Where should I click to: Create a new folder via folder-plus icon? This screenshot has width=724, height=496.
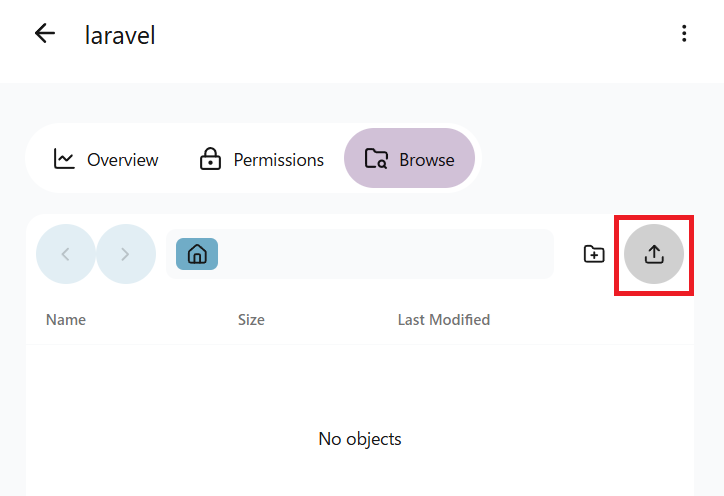point(594,254)
